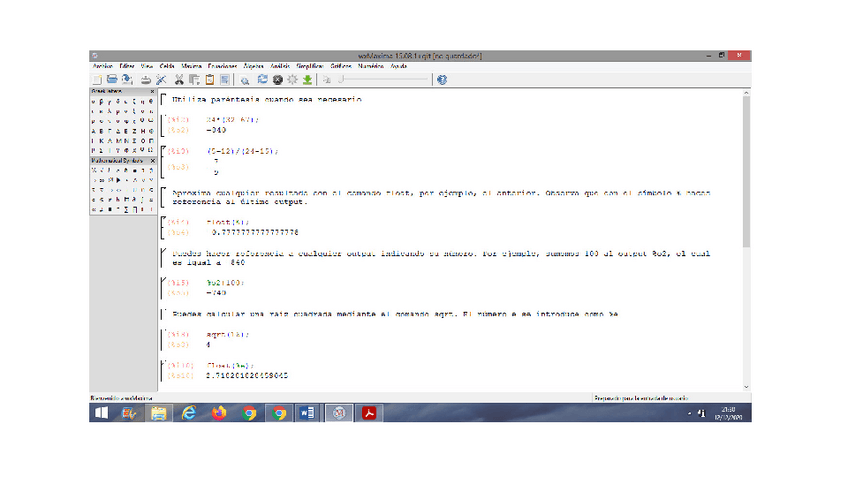The height and width of the screenshot is (477, 848).
Task: Open the Maxima menu
Action: (191, 66)
